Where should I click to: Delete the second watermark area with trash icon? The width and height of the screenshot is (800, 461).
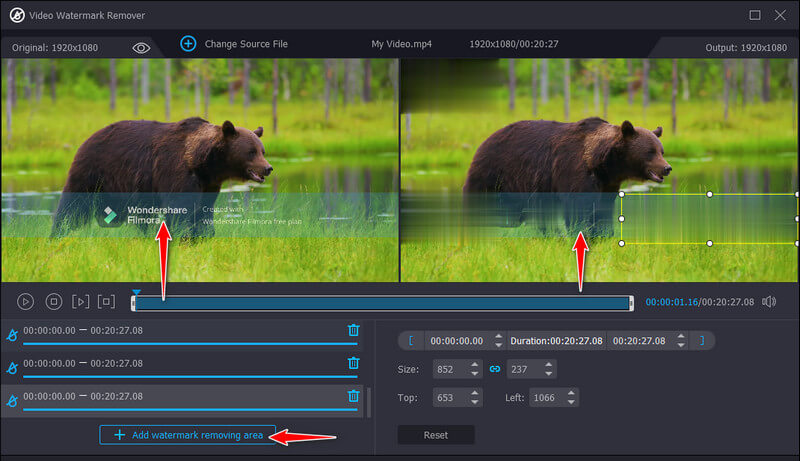[353, 363]
